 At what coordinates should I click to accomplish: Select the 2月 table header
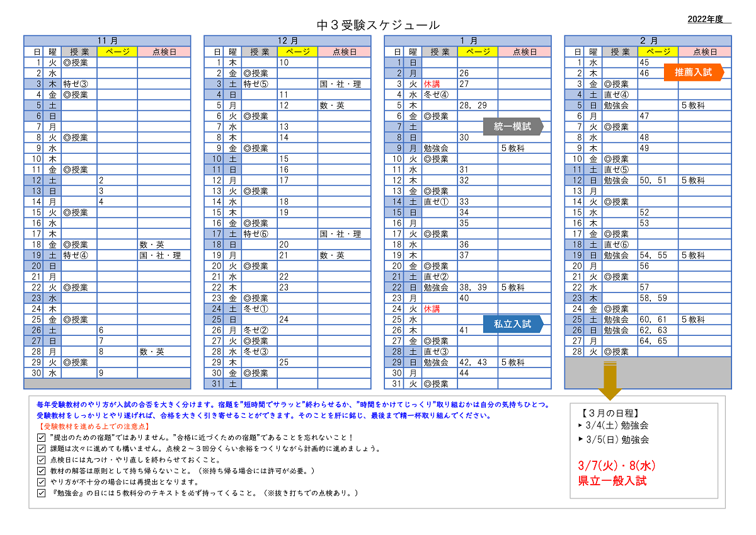click(x=648, y=40)
